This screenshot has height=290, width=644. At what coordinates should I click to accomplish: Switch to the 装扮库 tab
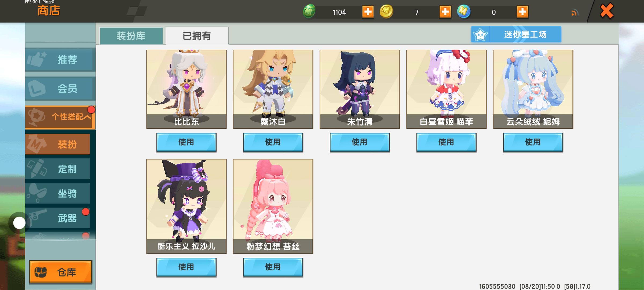pos(131,36)
